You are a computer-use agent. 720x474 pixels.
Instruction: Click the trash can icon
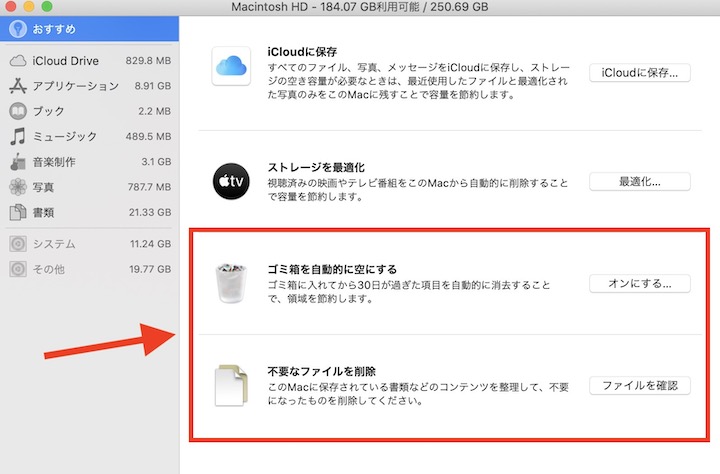[231, 283]
